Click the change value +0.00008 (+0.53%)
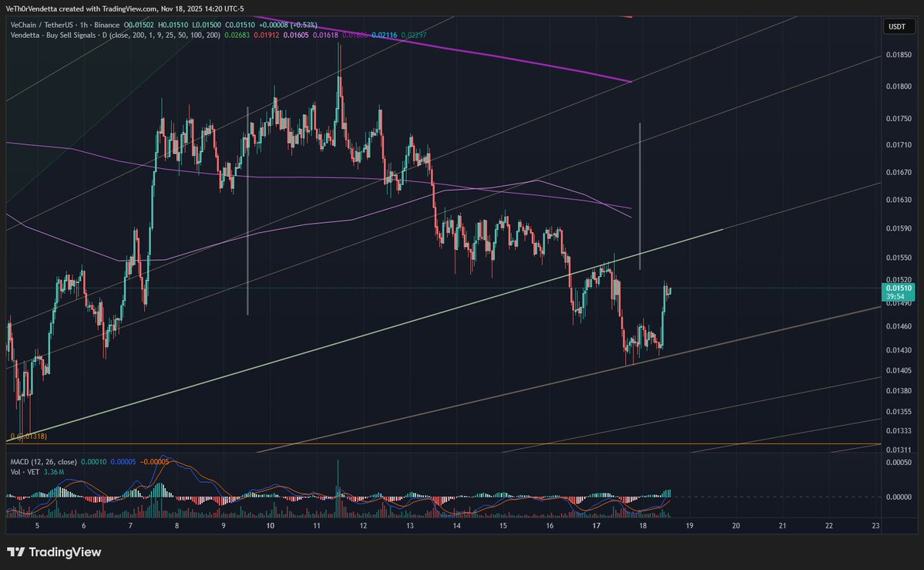This screenshot has width=924, height=570. (x=287, y=25)
